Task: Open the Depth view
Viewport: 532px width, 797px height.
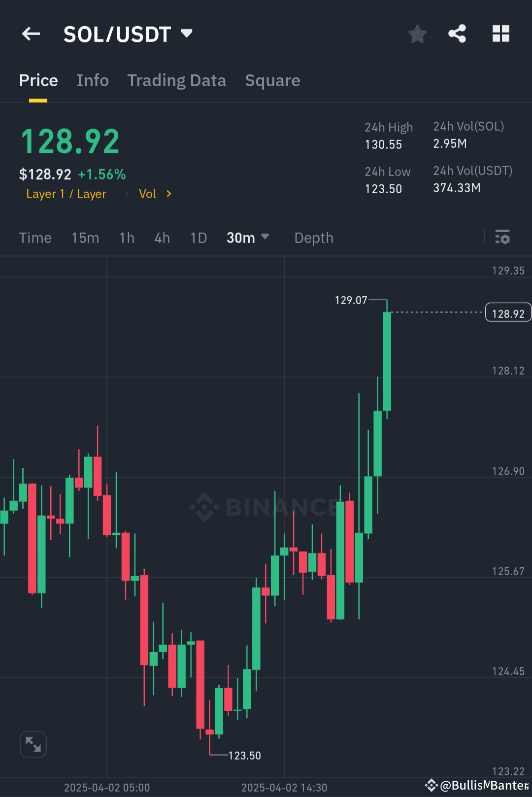Action: pos(313,238)
